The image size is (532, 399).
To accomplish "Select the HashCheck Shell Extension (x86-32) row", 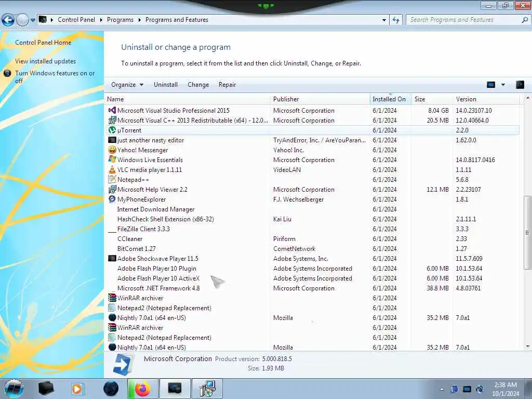I will pyautogui.click(x=312, y=219).
